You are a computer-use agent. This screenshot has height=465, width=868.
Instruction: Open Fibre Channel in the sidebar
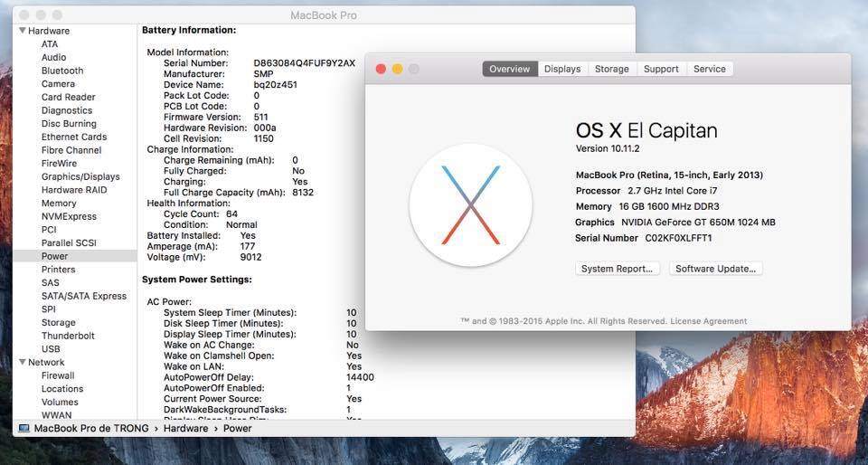pos(71,150)
